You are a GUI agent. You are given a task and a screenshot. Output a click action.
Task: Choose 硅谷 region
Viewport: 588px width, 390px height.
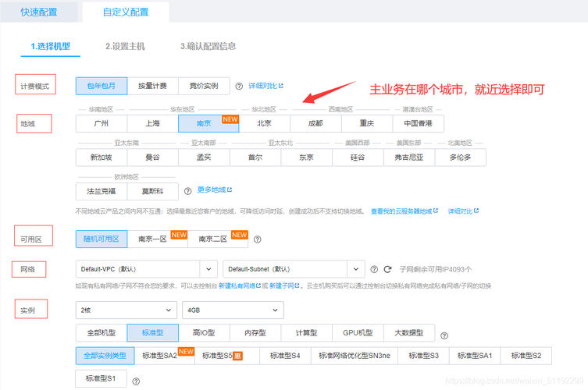point(358,158)
